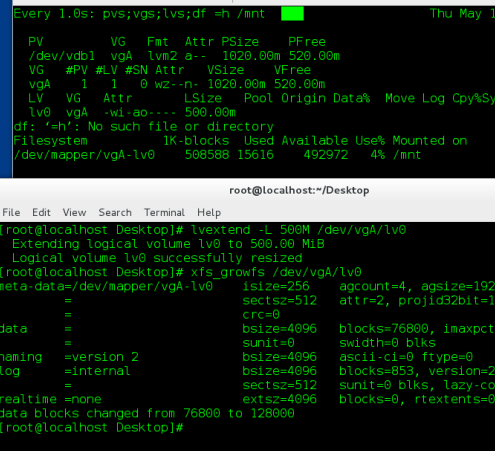Click PFree value '520.00m' in PV row
Viewport: 495px width, 451px height.
coord(314,56)
